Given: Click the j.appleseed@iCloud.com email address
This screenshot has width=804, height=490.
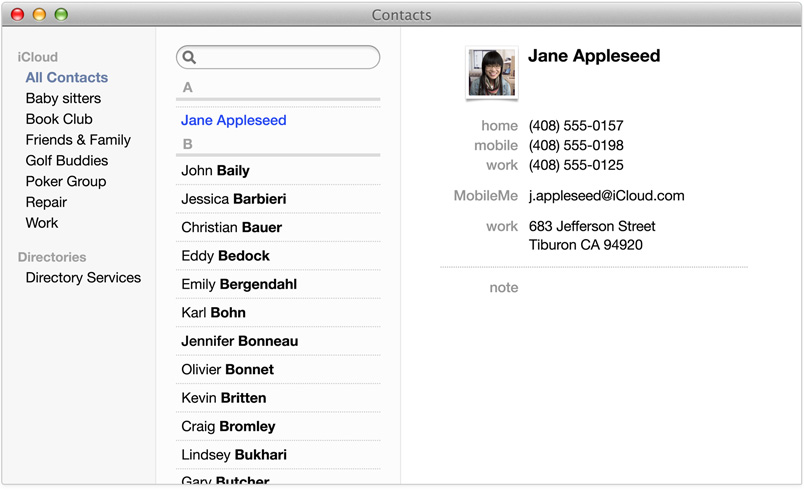Looking at the screenshot, I should (x=606, y=196).
